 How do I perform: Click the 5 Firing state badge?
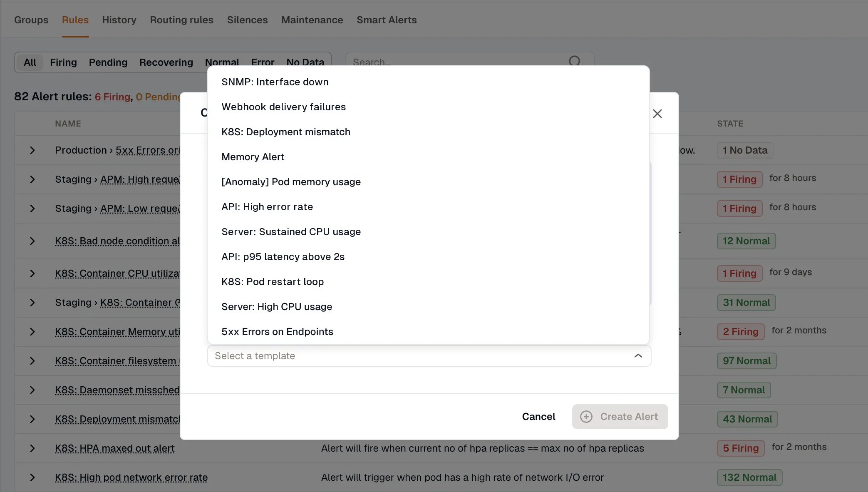[x=741, y=448]
